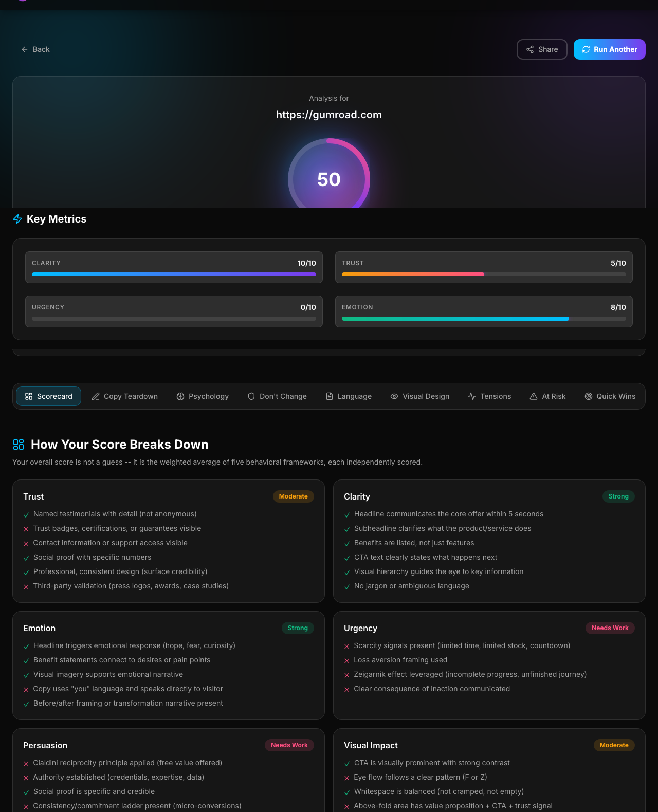Click the lightning bolt icon by Key Metrics
This screenshot has height=812, width=658.
click(17, 219)
